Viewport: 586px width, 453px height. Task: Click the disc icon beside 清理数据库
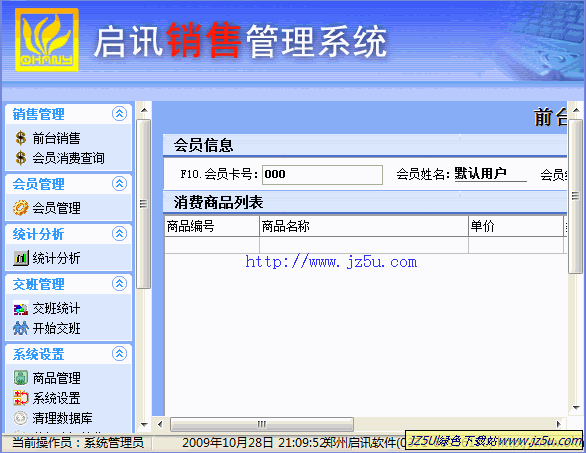tap(21, 418)
